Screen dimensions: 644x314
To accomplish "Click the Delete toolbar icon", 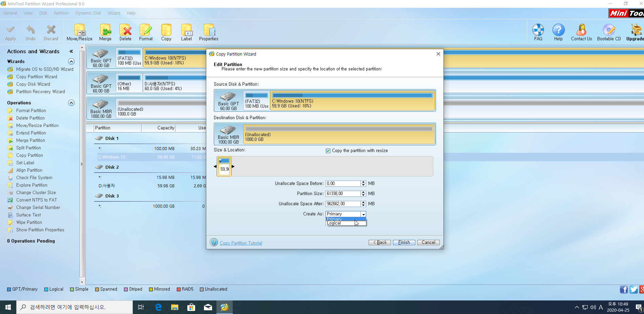I will click(x=125, y=33).
